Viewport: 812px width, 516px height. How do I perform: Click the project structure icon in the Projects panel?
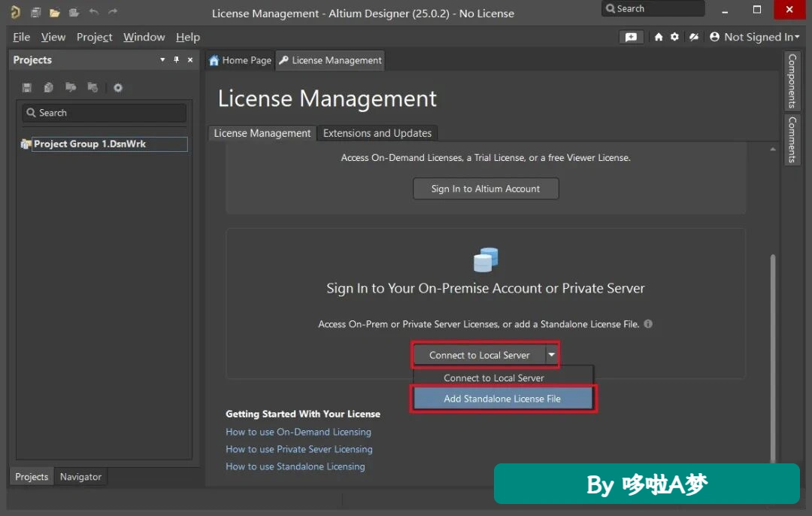click(92, 87)
